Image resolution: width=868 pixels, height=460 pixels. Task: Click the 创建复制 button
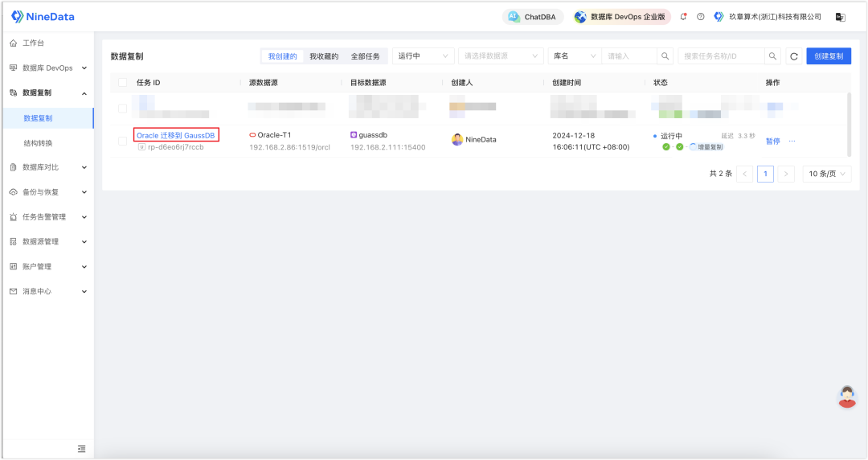click(x=829, y=56)
